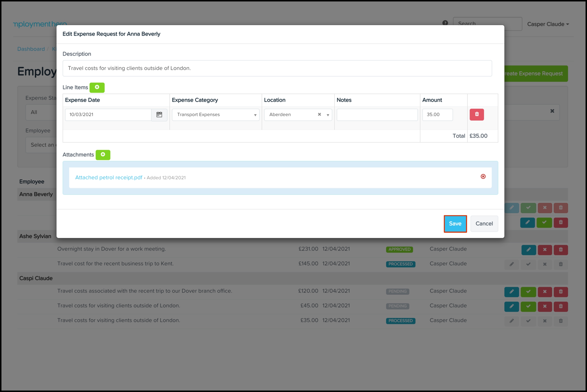The width and height of the screenshot is (587, 392).
Task: Open the Expense Category dropdown
Action: click(x=216, y=114)
